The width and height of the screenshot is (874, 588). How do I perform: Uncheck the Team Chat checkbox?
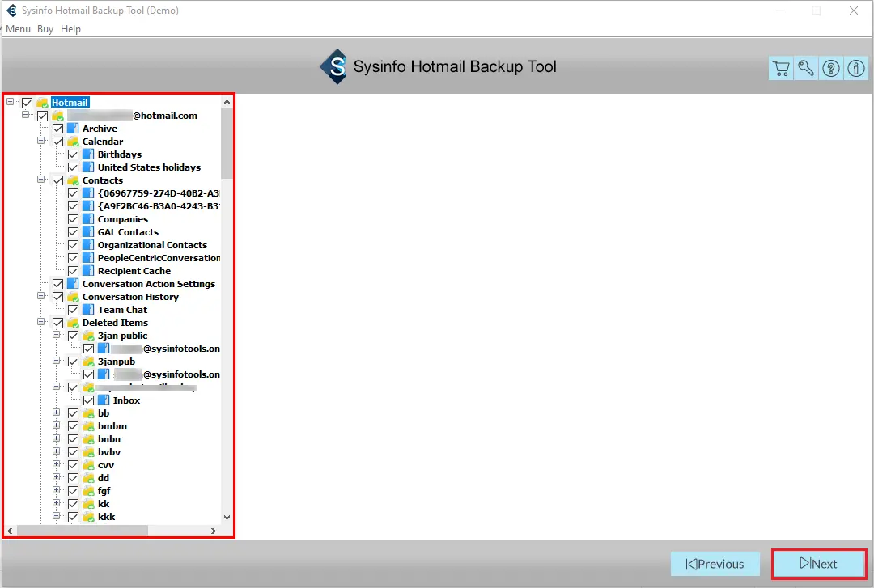coord(73,309)
